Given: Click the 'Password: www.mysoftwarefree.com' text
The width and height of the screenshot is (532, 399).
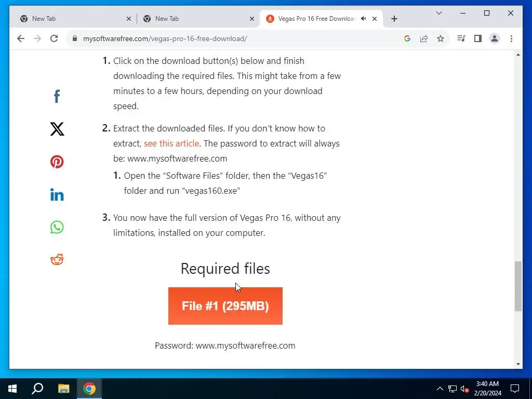Looking at the screenshot, I should coord(225,345).
